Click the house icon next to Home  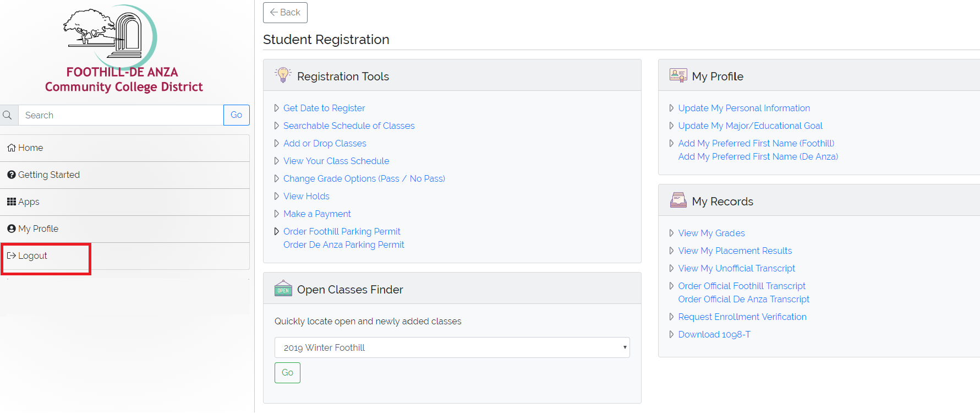pyautogui.click(x=12, y=148)
